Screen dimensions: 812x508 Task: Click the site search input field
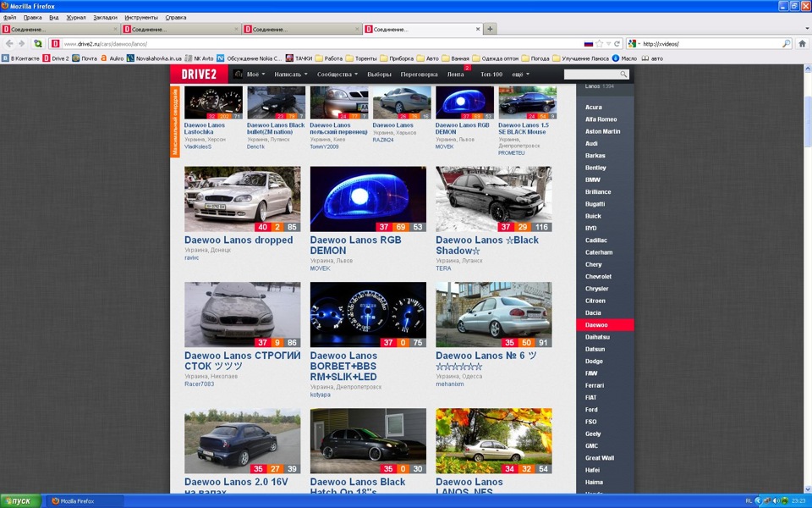(591, 75)
